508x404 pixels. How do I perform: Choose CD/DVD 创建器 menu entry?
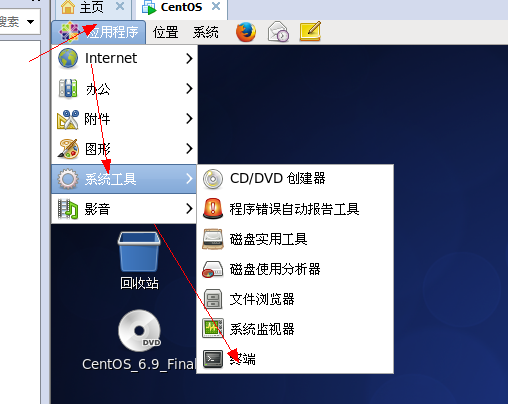295,179
